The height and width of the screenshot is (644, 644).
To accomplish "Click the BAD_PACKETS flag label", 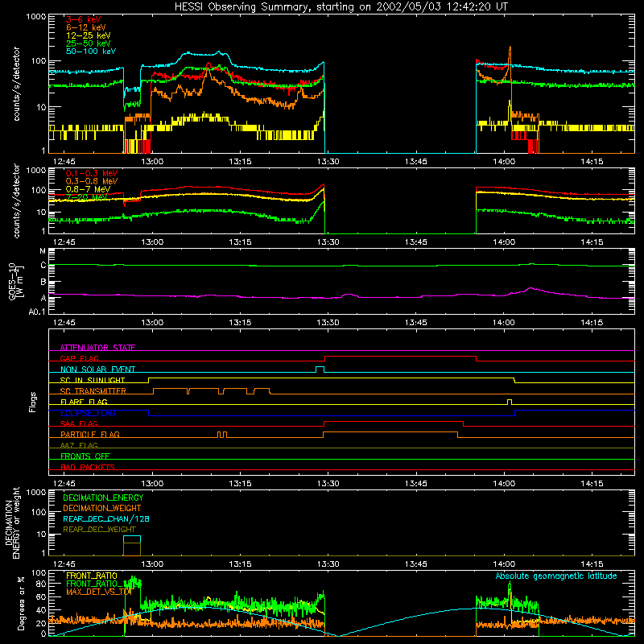I will coord(88,467).
